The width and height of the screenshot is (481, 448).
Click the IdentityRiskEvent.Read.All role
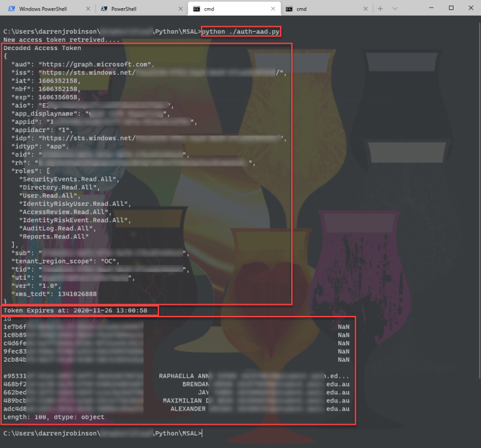[75, 220]
